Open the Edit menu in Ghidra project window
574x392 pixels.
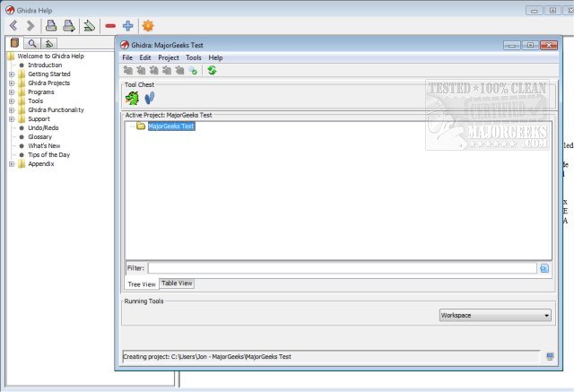click(x=145, y=57)
